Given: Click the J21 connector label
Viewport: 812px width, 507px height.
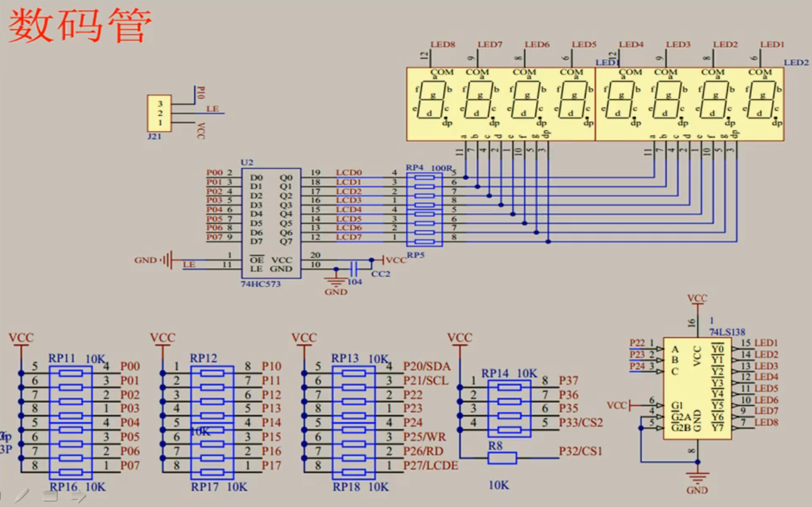Looking at the screenshot, I should point(154,136).
